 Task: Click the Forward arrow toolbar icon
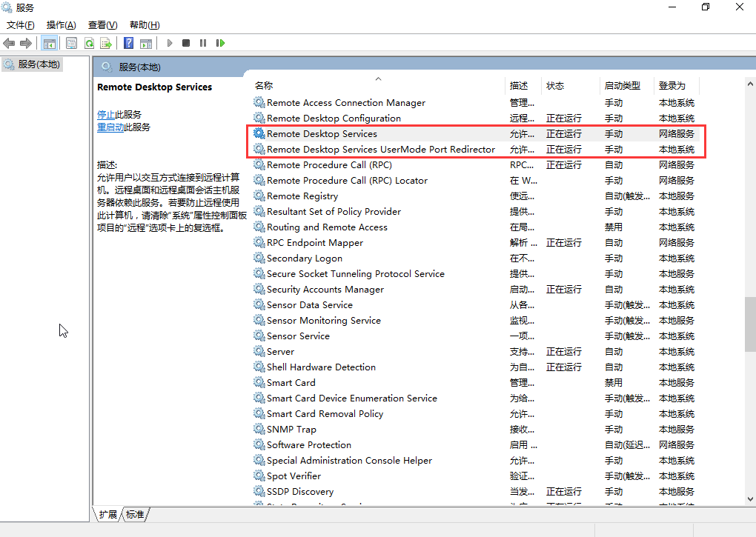[25, 44]
